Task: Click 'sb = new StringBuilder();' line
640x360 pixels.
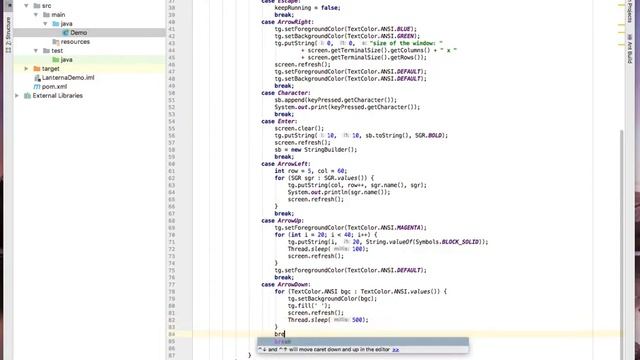Action: click(316, 150)
